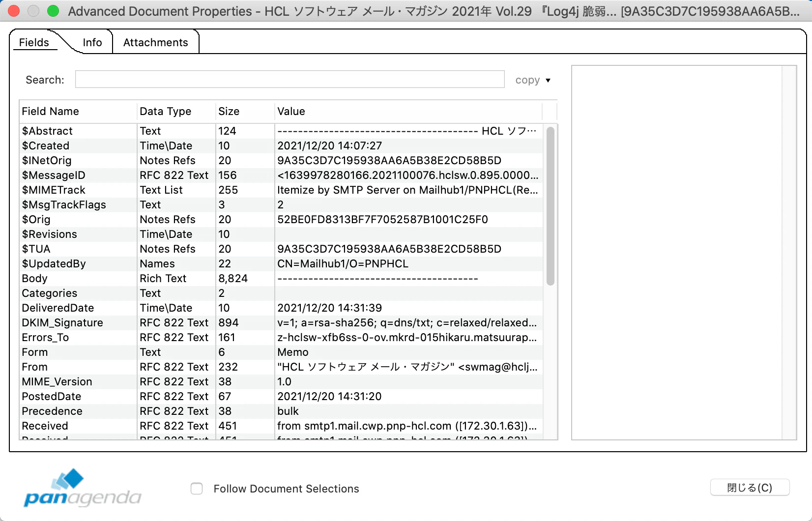Switch to the Info tab
Viewport: 812px width, 521px height.
[92, 43]
